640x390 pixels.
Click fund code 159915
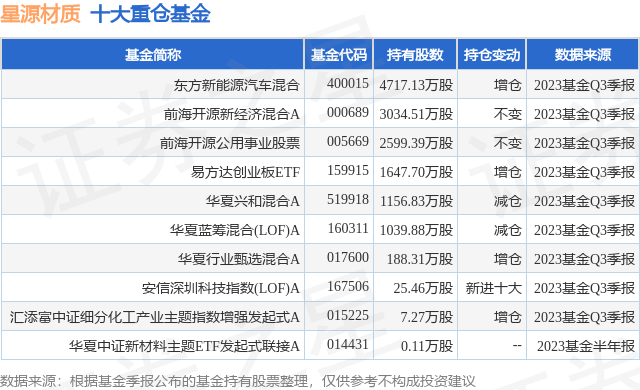tap(348, 171)
